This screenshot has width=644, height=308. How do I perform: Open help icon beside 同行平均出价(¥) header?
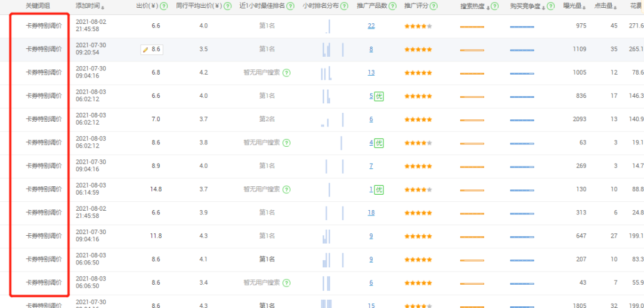[x=227, y=6]
